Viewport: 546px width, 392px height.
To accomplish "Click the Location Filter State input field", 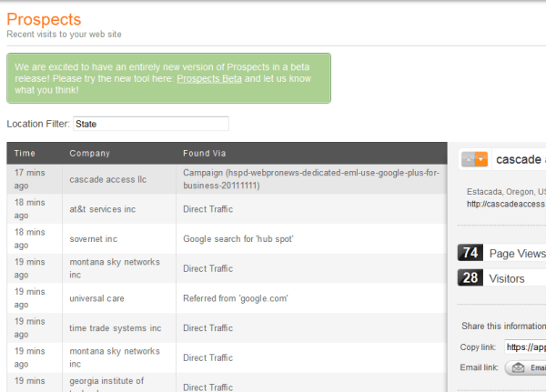I will point(151,124).
